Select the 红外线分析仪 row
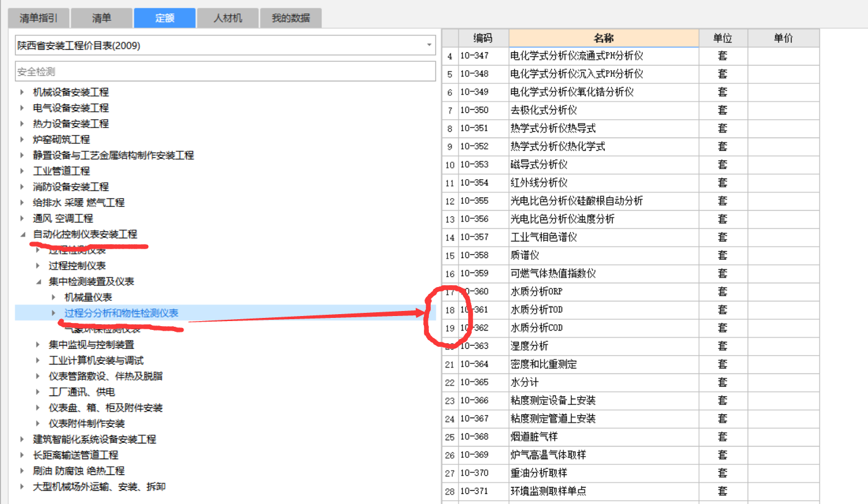Viewport: 868px width, 504px height. pyautogui.click(x=631, y=183)
